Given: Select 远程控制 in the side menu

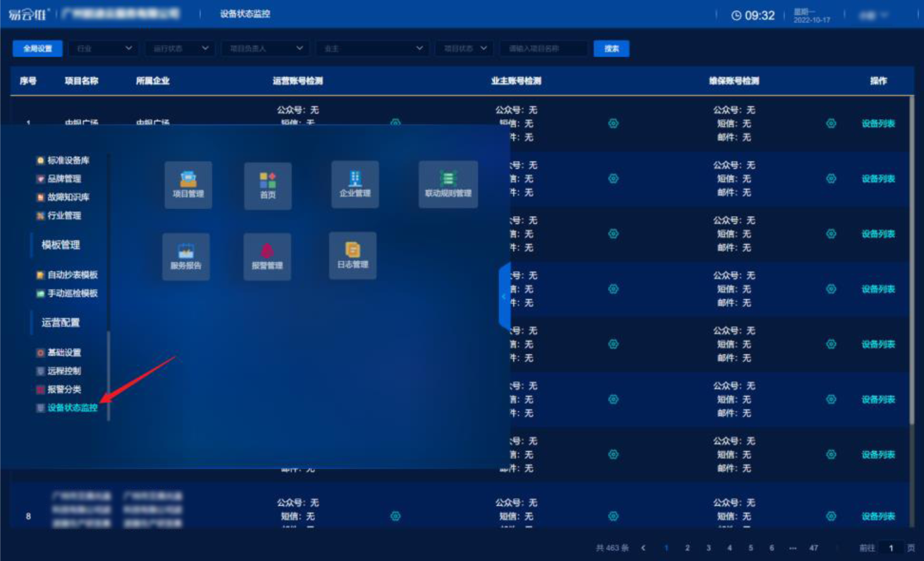Looking at the screenshot, I should tap(64, 371).
